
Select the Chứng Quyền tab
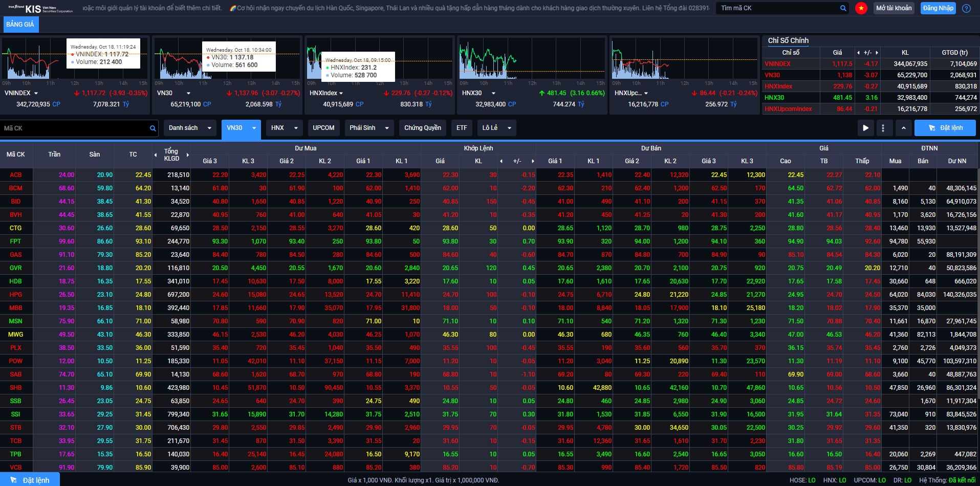click(423, 128)
